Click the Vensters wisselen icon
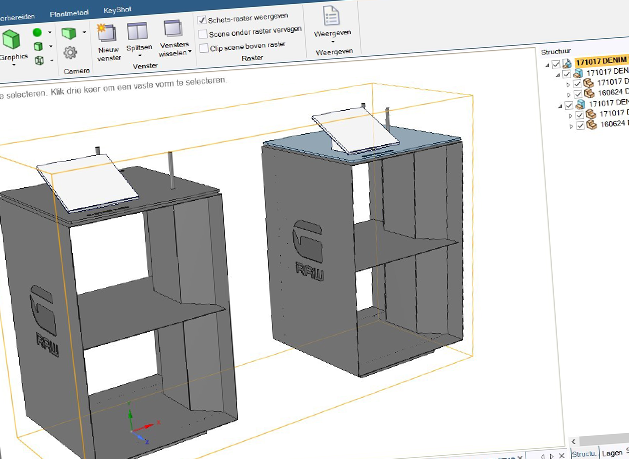The image size is (629, 459). (x=173, y=29)
